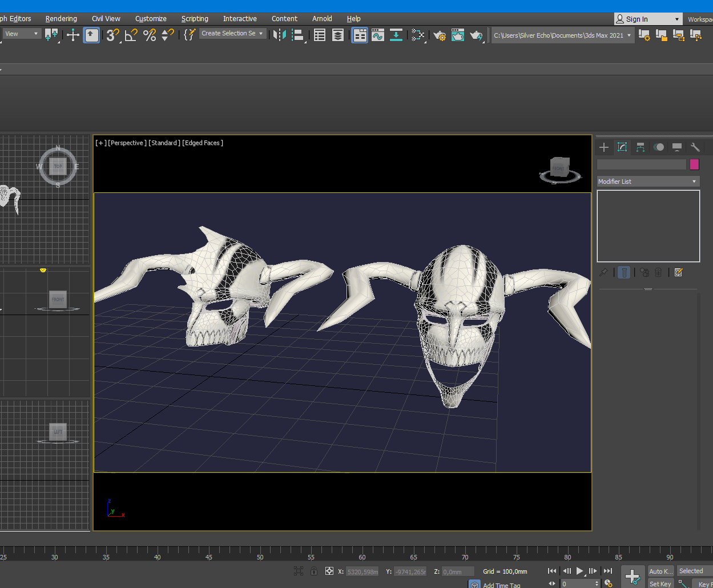
Task: Go to the start frame
Action: (552, 571)
